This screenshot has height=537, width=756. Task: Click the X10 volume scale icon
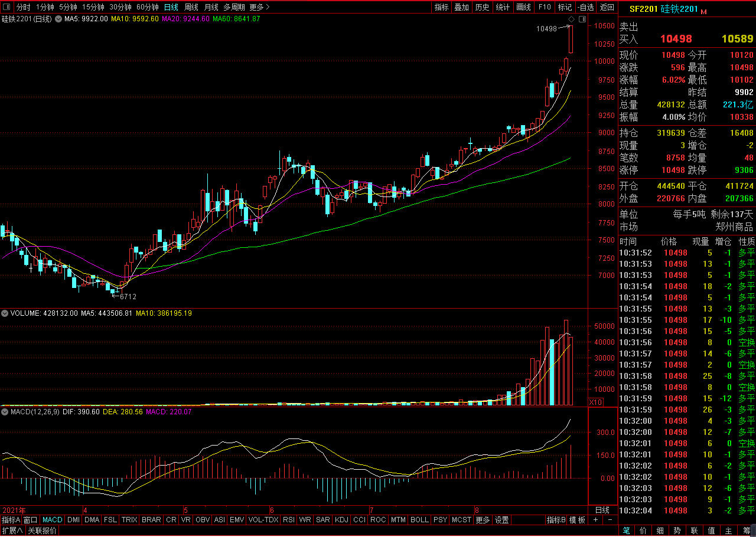point(596,402)
